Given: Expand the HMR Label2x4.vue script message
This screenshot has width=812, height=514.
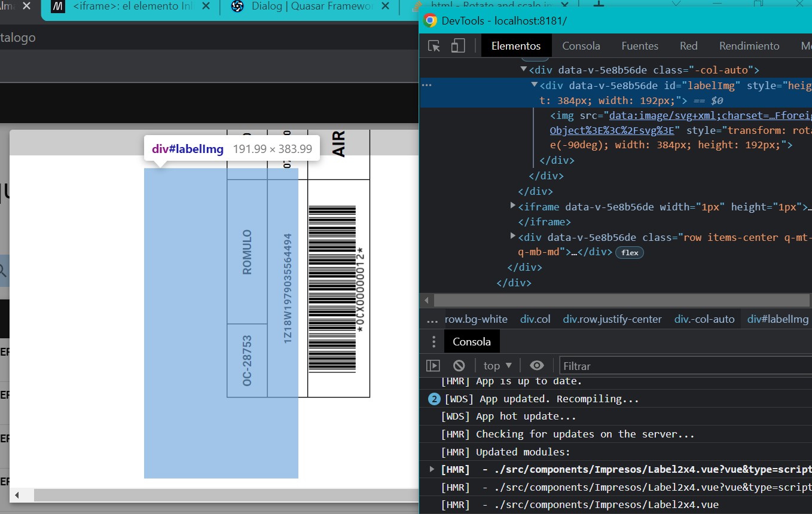Looking at the screenshot, I should click(432, 469).
